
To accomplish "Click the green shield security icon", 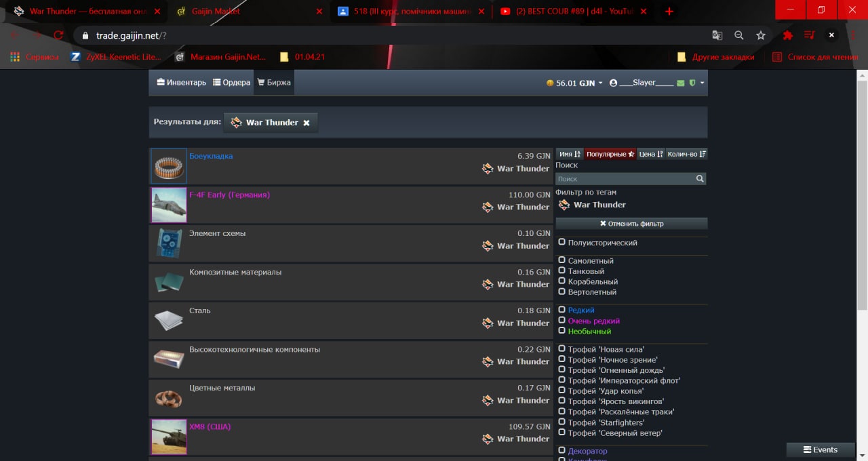I will [692, 83].
